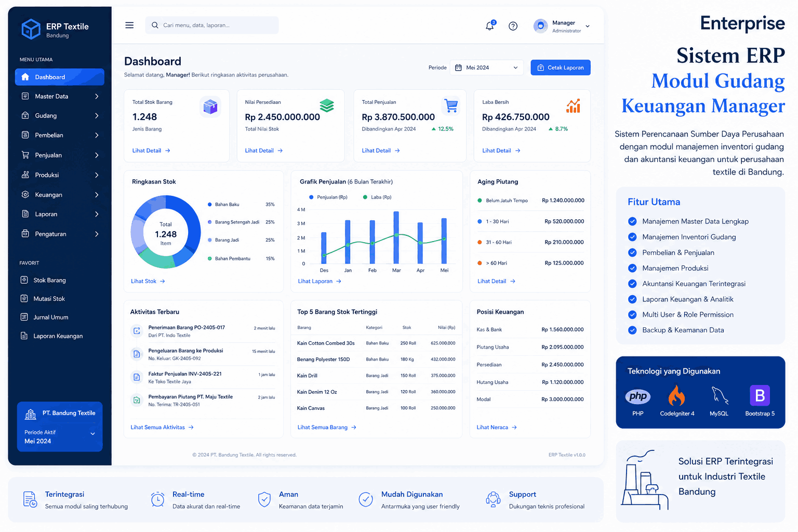Click the Bahan Baku legend color dot
Image resolution: width=798 pixels, height=532 pixels.
pyautogui.click(x=210, y=205)
